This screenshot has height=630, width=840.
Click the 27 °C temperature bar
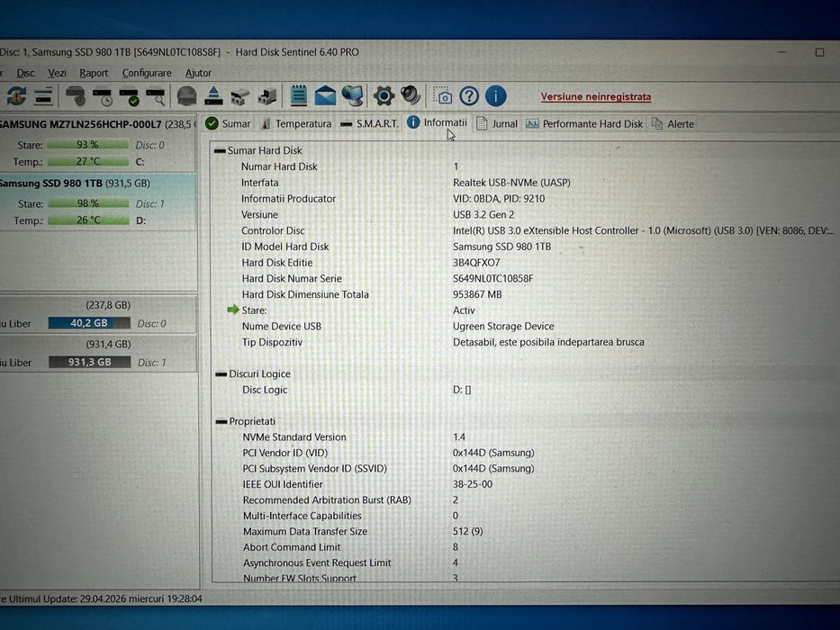(x=88, y=161)
